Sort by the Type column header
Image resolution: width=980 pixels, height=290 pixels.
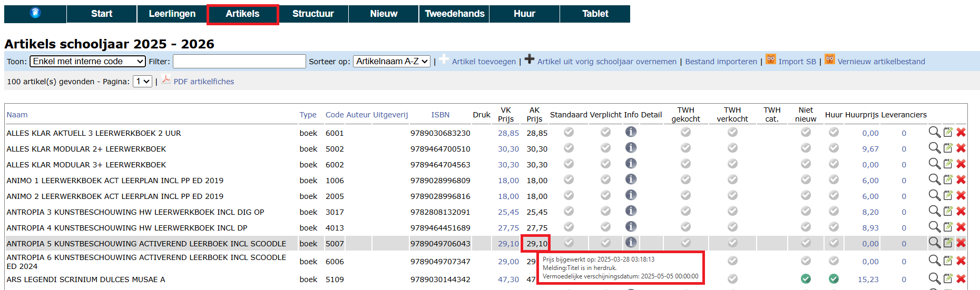pos(308,115)
